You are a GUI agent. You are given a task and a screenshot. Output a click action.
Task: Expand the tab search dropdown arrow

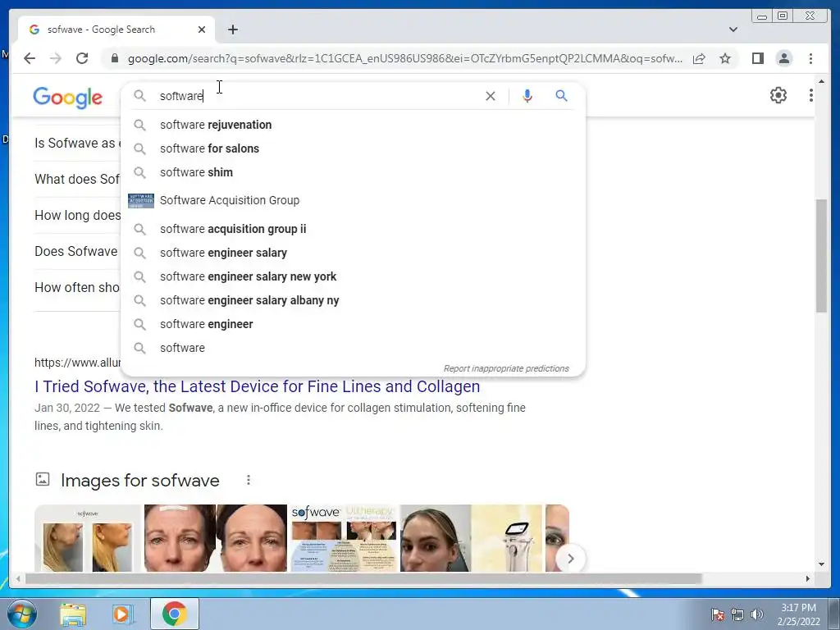pyautogui.click(x=733, y=30)
